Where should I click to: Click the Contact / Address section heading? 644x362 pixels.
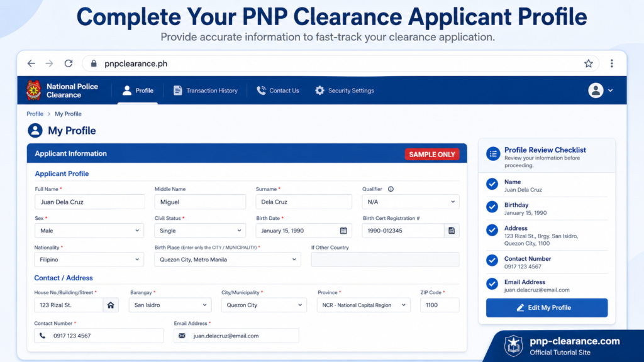tap(64, 278)
